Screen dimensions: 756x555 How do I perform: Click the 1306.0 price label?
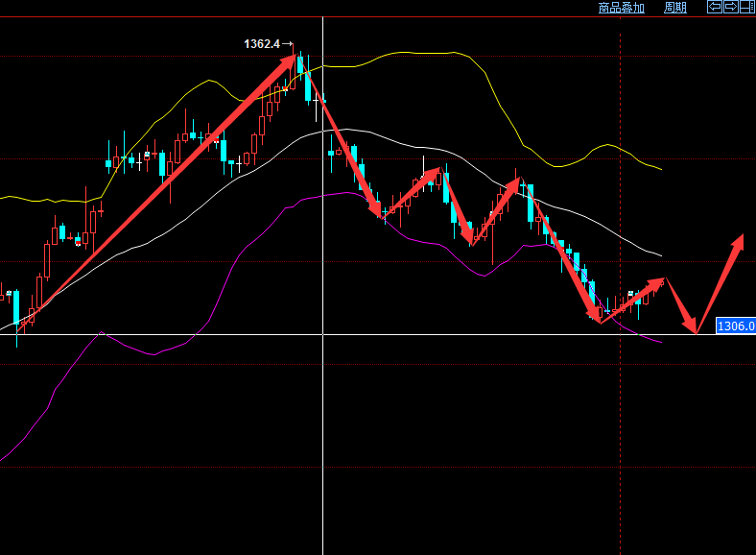click(x=736, y=326)
